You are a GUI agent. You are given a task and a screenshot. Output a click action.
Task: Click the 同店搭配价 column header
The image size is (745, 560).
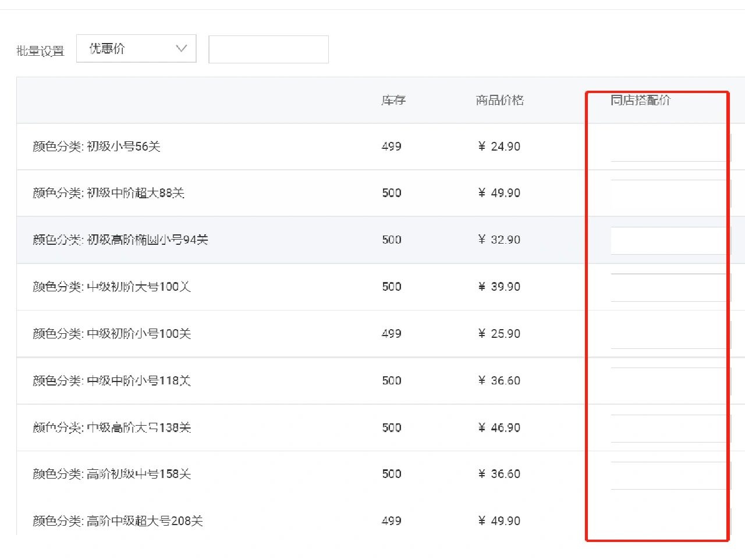pos(640,100)
